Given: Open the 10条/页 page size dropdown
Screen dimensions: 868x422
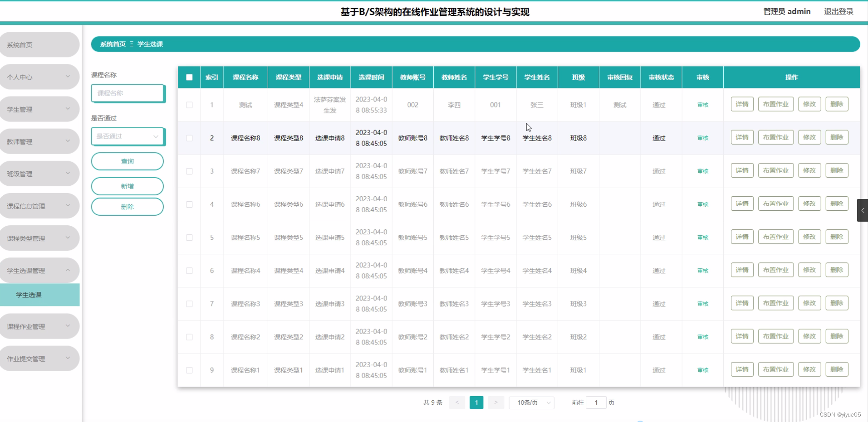Looking at the screenshot, I should [531, 403].
